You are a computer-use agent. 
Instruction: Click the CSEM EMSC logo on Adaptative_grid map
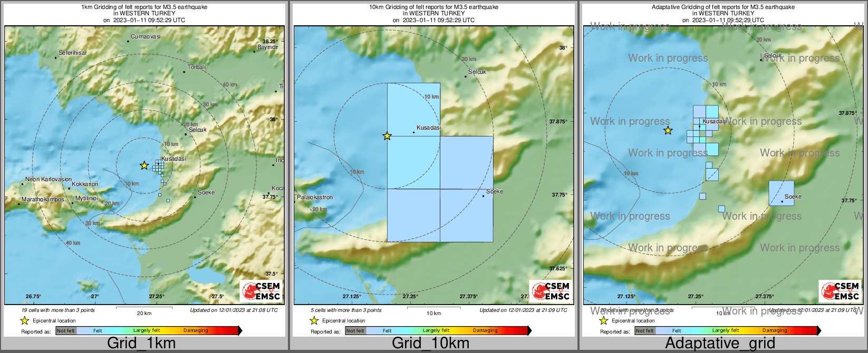tap(840, 291)
